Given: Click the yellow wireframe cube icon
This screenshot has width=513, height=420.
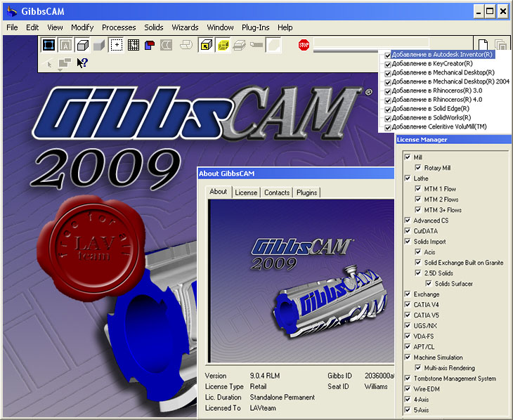Looking at the screenshot, I should tap(223, 45).
